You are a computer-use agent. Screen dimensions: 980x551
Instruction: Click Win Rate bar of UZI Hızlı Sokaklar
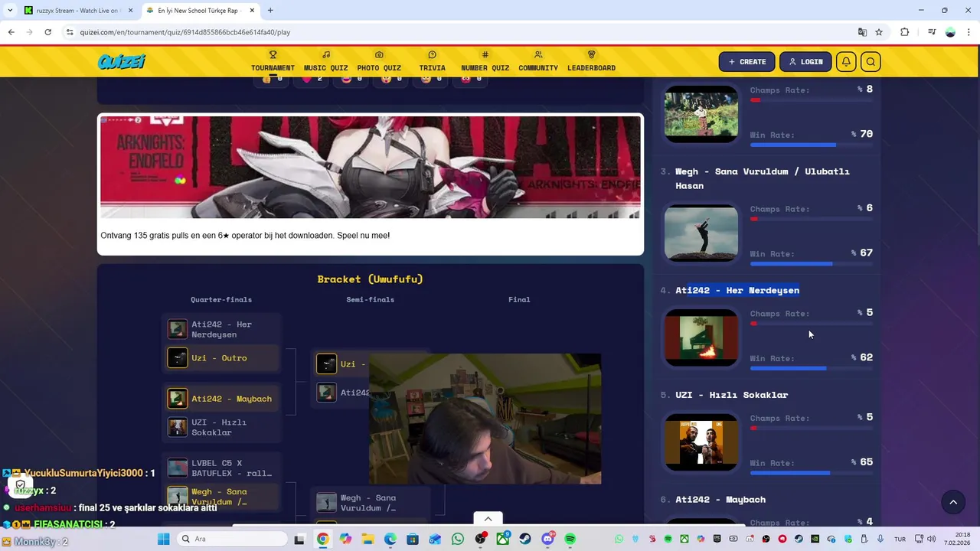click(812, 473)
